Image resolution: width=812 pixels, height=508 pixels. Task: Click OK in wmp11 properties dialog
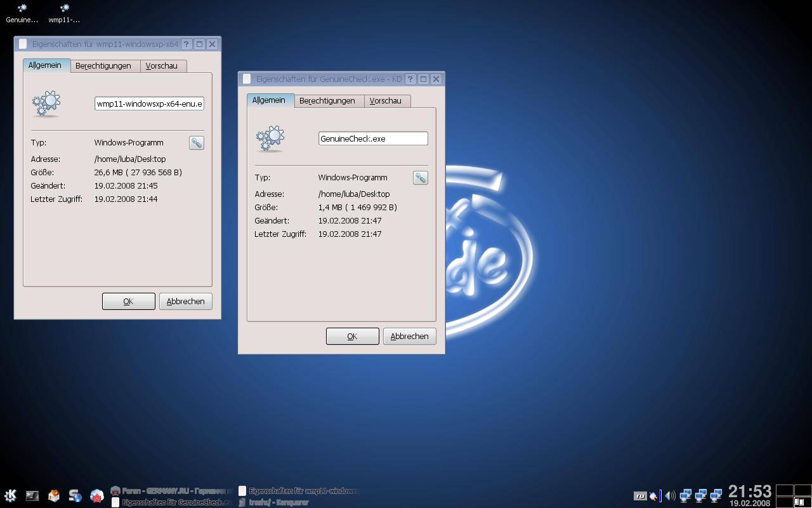[128, 302]
